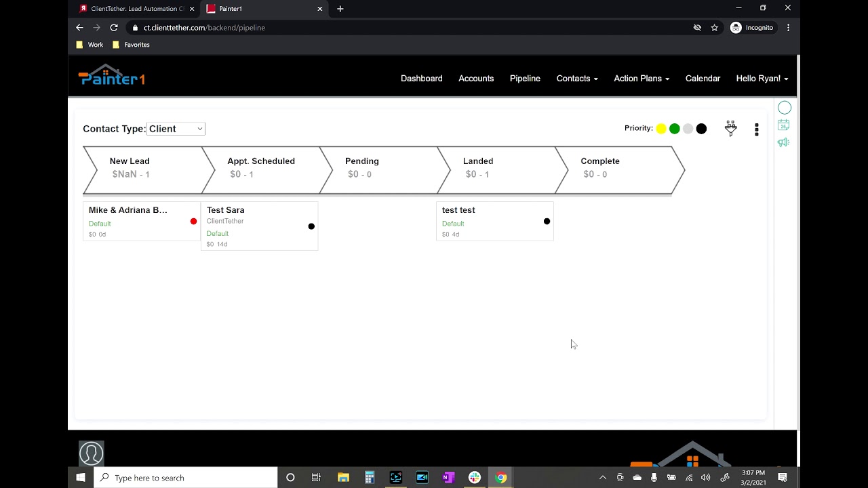Open Slack from the taskbar
868x488 pixels.
(475, 478)
